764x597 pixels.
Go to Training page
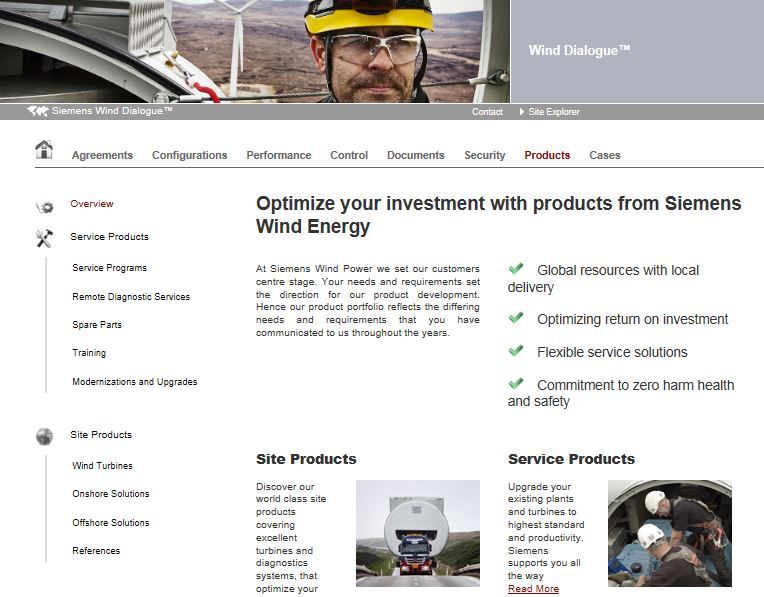pos(89,353)
